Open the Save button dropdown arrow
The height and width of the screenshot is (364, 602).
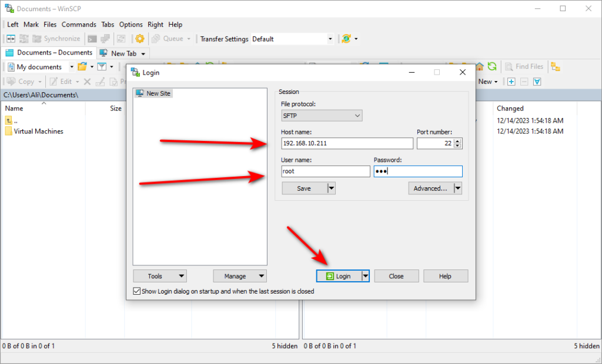coord(332,188)
